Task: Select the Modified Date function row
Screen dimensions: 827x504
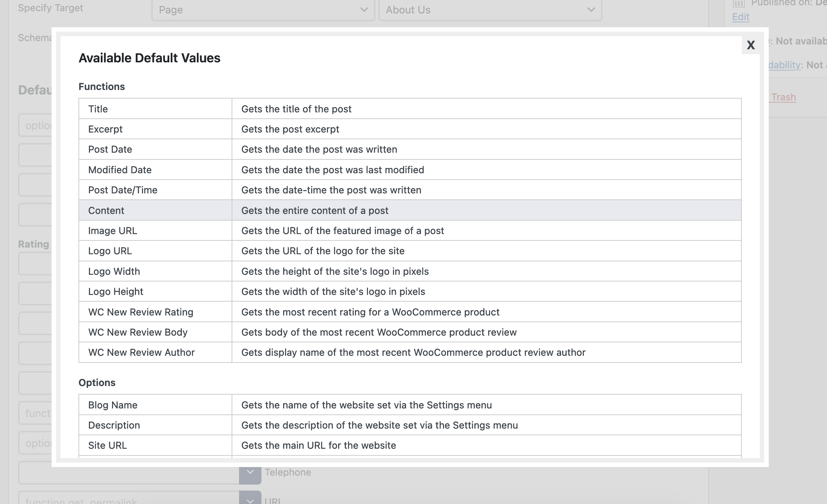Action: [410, 170]
